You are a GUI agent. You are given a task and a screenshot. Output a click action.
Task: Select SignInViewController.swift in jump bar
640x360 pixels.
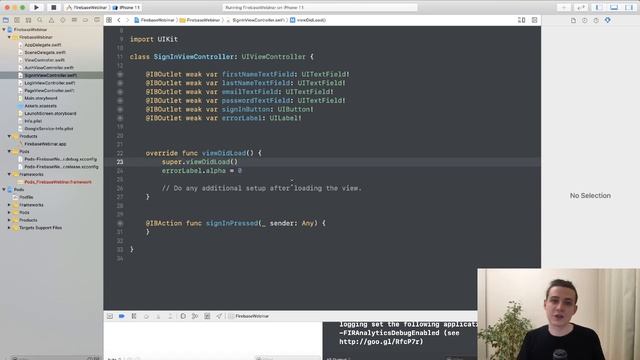pos(255,20)
